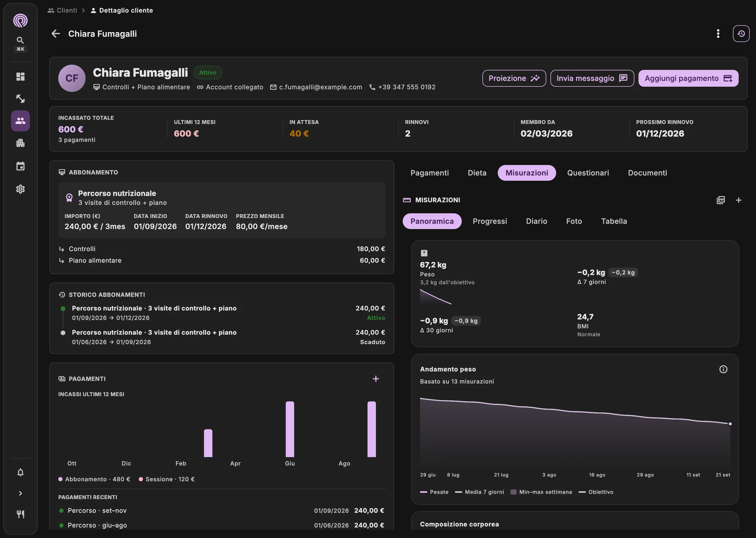Screen dimensions: 756x538
Task: Toggle the Media 7 giorni legend item
Action: (x=479, y=492)
